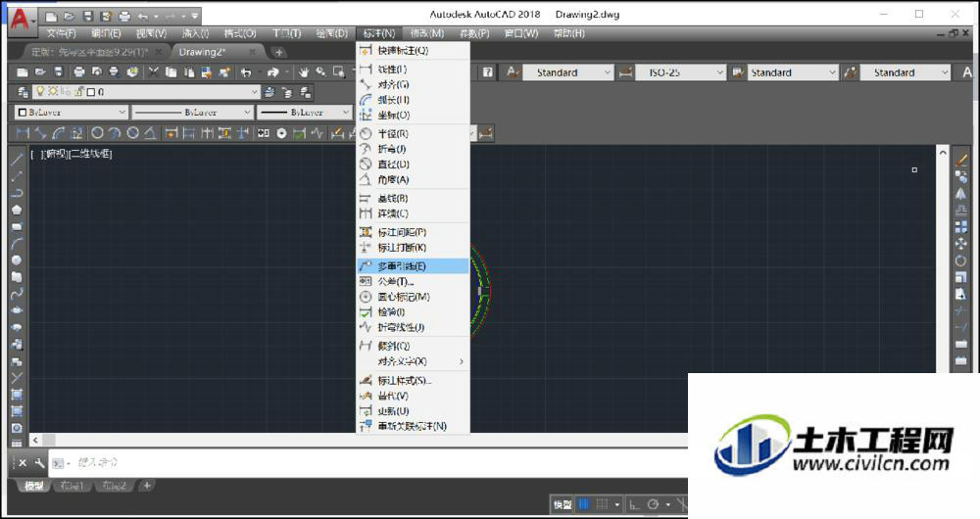Click the Radius dimension icon in dimension toolbar
Screen dimensions: 980x519
[97, 133]
